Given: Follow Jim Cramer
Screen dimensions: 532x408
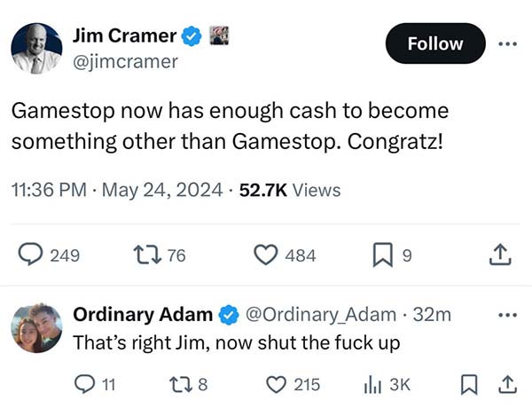Looking at the screenshot, I should [435, 43].
